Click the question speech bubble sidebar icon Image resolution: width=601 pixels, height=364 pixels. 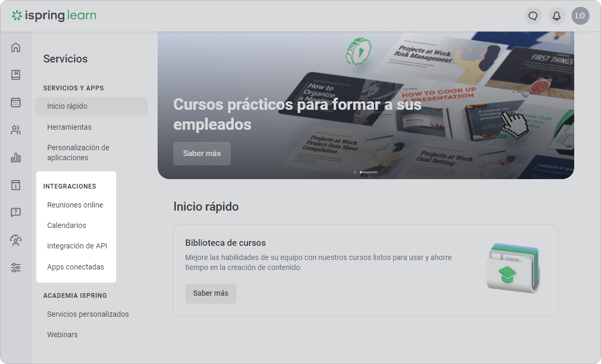(16, 212)
